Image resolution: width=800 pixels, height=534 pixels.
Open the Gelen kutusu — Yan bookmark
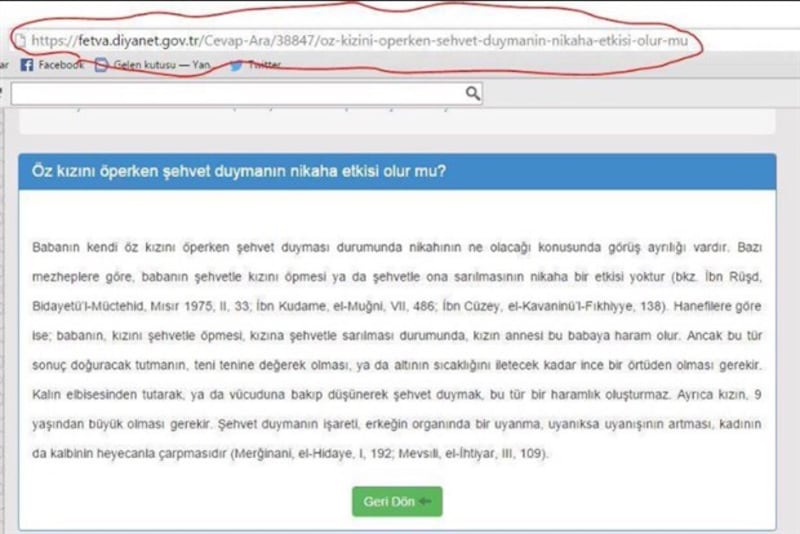click(x=162, y=65)
